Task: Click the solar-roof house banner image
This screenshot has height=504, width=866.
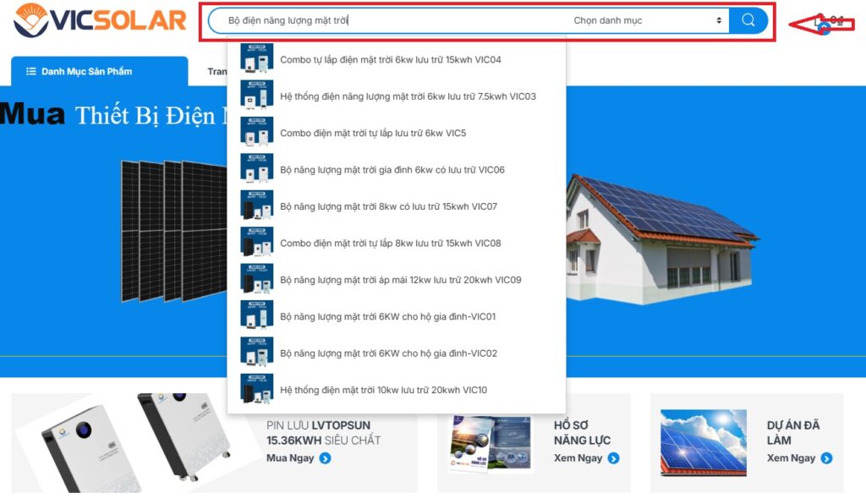Action: point(661,239)
